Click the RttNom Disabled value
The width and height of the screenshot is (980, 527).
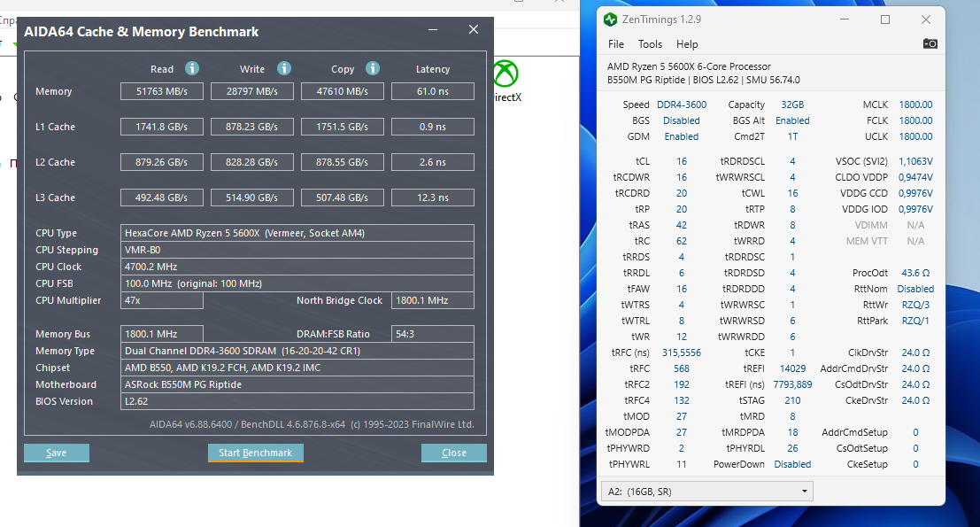tap(915, 290)
